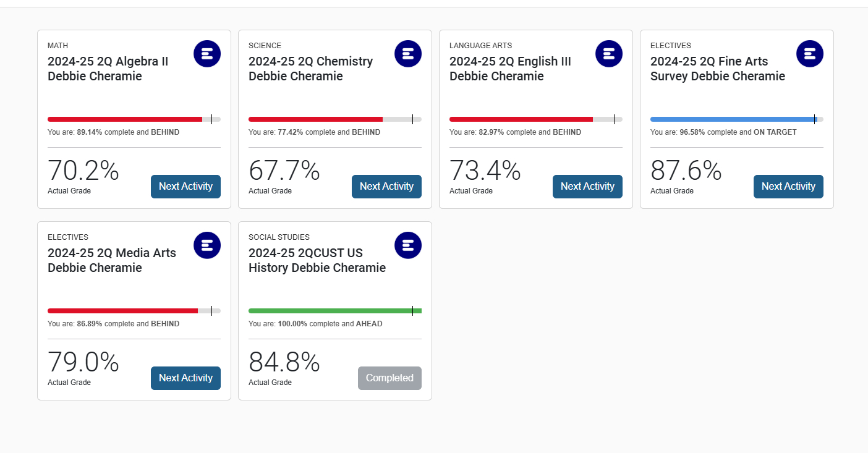Viewport: 868px width, 453px height.
Task: Click Next Activity on Media Arts card
Action: click(185, 378)
